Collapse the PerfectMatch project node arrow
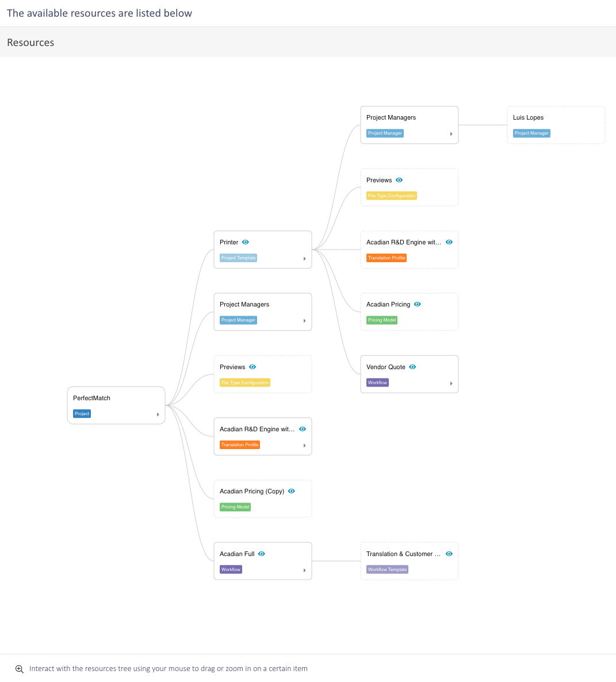This screenshot has height=682, width=616. click(158, 415)
